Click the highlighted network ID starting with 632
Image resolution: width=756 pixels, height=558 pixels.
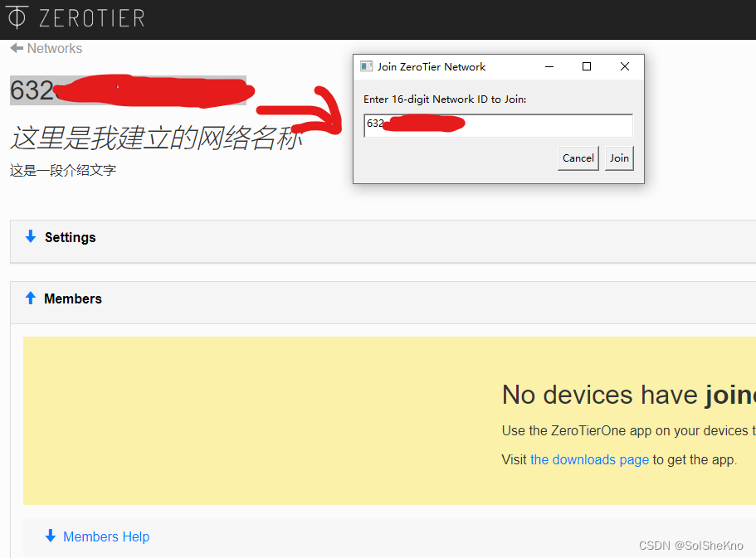[129, 90]
